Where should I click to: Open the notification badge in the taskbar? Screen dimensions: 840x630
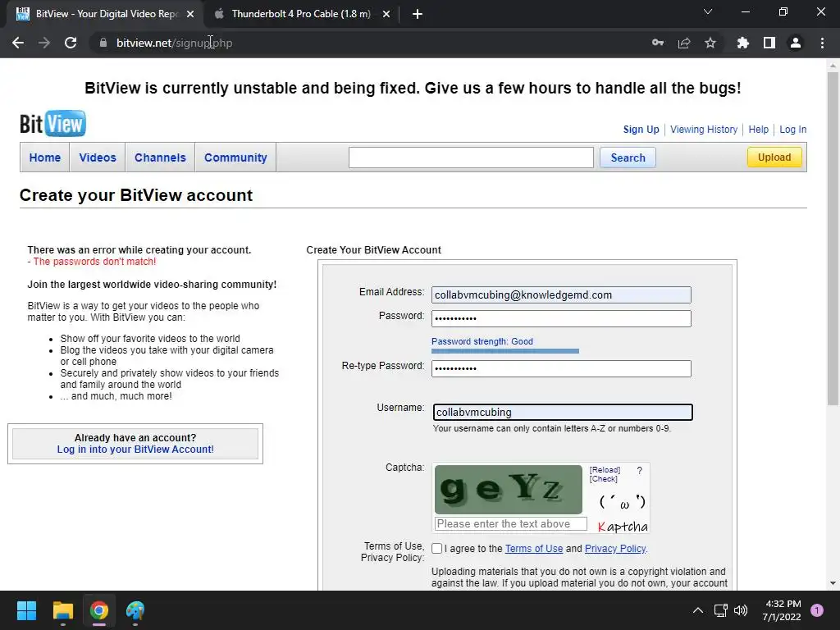[x=817, y=610]
